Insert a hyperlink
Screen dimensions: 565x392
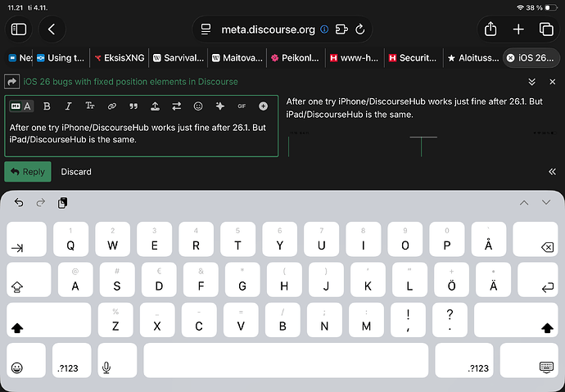tap(111, 106)
